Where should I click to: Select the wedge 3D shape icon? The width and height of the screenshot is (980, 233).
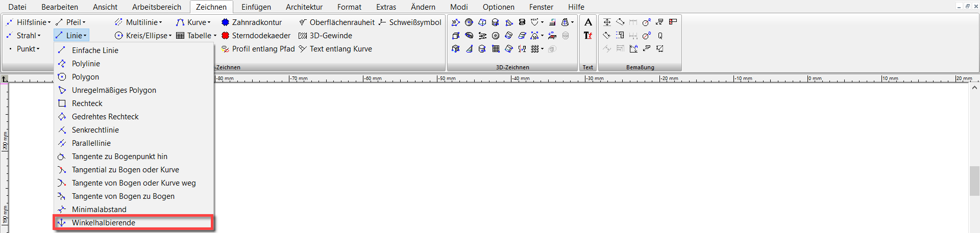pos(509,22)
